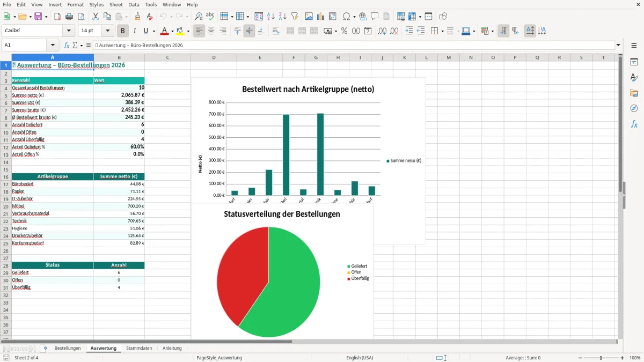Viewport: 644px width, 362px height.
Task: Run the Spelling check icon
Action: click(x=210, y=17)
